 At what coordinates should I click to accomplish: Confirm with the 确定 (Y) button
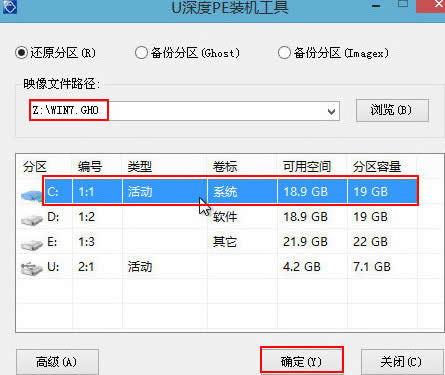pyautogui.click(x=302, y=362)
